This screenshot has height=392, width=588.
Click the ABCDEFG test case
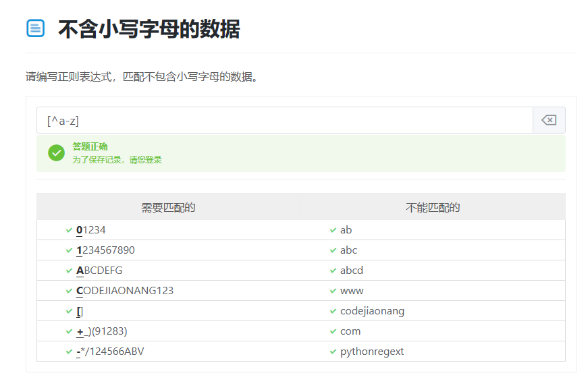click(x=99, y=271)
